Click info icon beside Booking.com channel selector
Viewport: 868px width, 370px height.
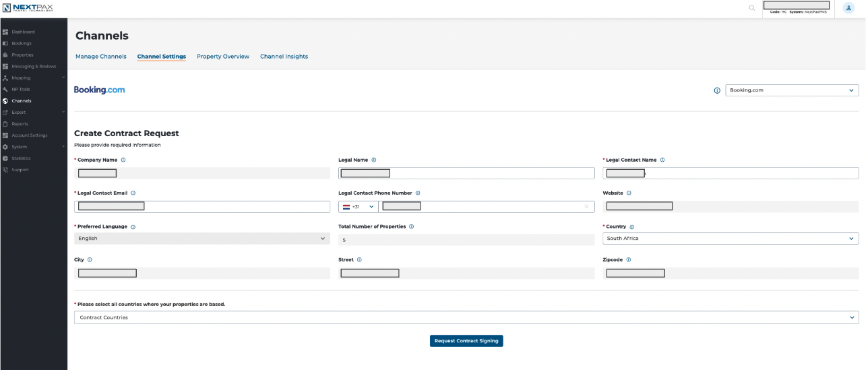click(717, 90)
